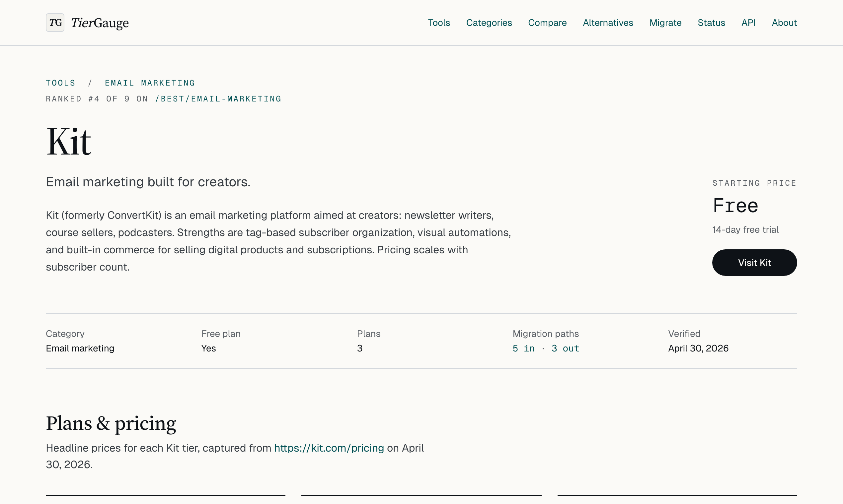
Task: Click the 'Email marketing built for creators.' tagline
Action: pyautogui.click(x=148, y=182)
